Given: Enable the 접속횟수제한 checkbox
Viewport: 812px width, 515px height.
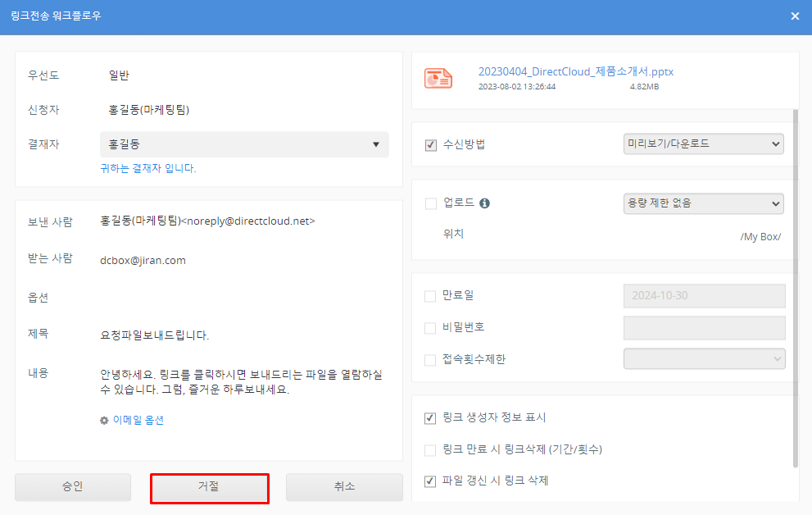Looking at the screenshot, I should tap(430, 360).
